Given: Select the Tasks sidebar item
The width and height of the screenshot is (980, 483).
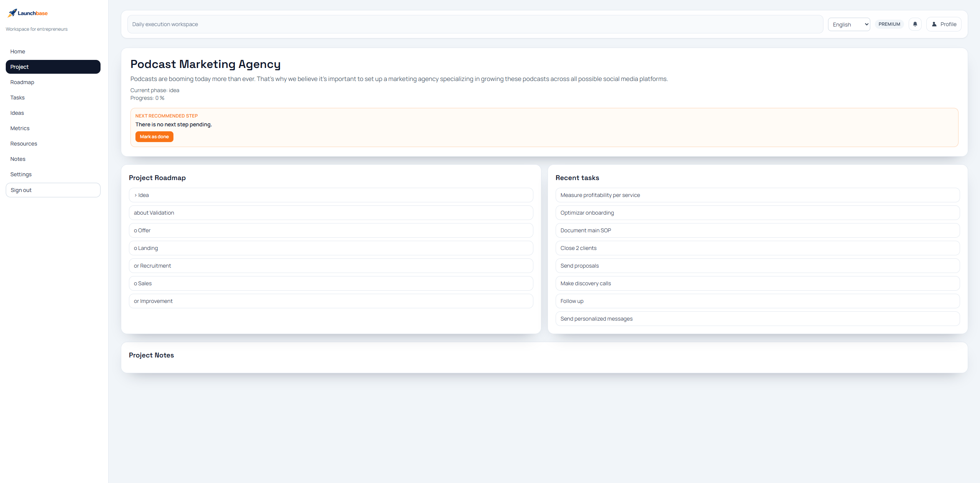Looking at the screenshot, I should [x=18, y=97].
